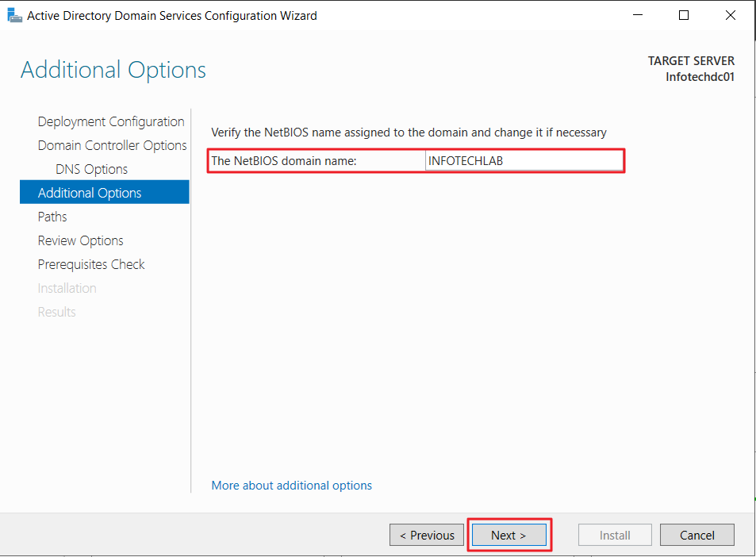The height and width of the screenshot is (557, 756).
Task: Jump to the Paths step
Action: (x=52, y=217)
